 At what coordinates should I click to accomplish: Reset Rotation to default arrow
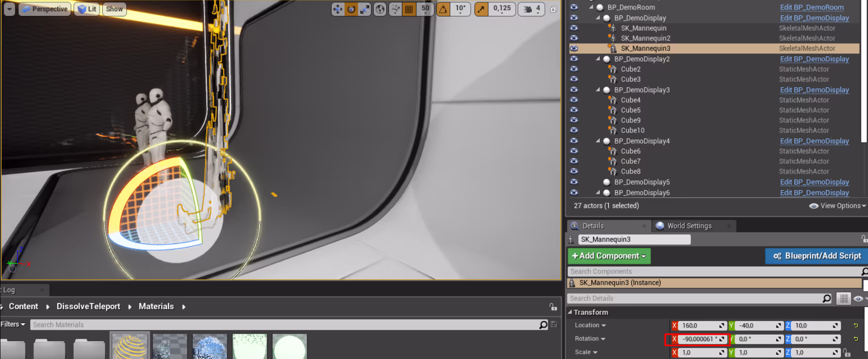coord(856,339)
